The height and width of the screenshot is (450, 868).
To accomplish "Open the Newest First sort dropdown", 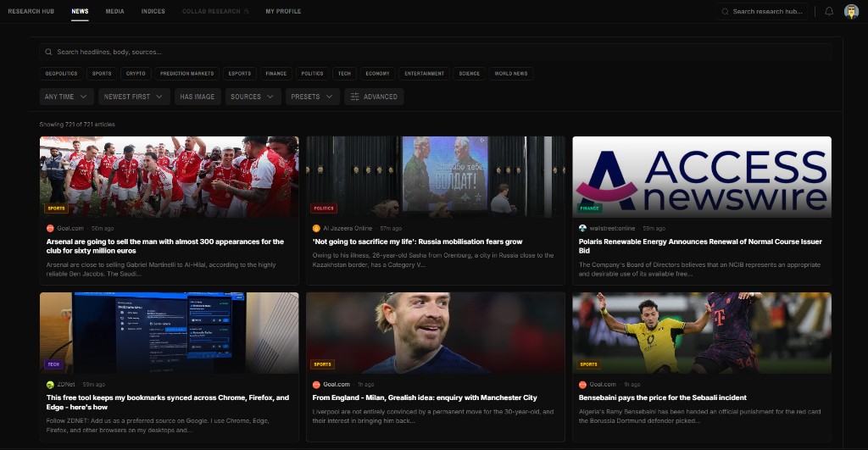I will [x=134, y=97].
